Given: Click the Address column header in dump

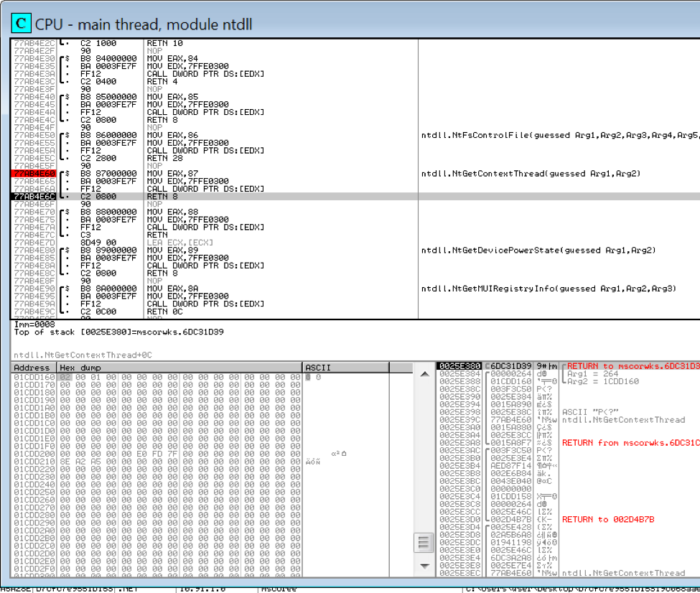Looking at the screenshot, I should point(33,368).
